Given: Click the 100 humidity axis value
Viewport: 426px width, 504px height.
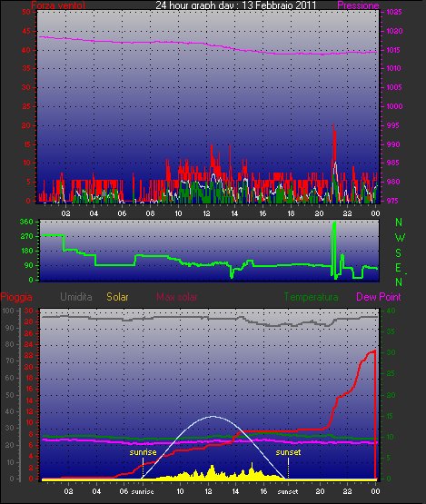Looking at the screenshot, I should tap(8, 311).
